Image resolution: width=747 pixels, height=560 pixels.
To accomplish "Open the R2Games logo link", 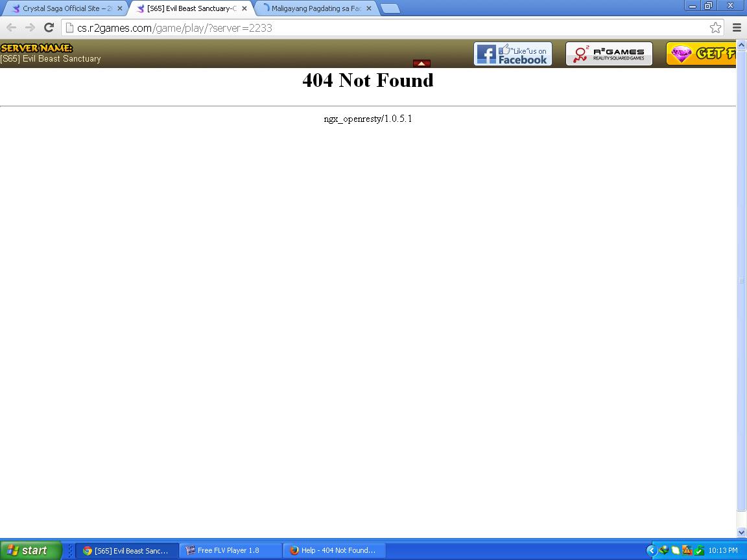I will click(x=609, y=54).
